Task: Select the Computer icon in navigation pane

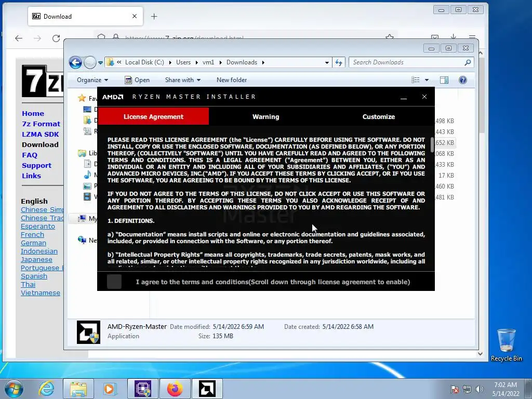Action: point(82,219)
